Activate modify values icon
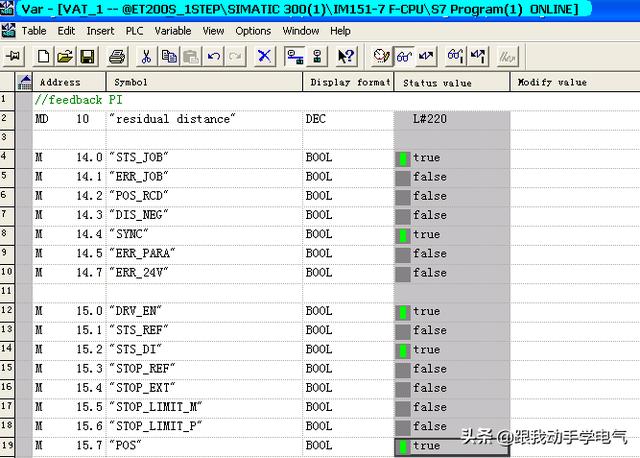The height and width of the screenshot is (458, 640). tap(478, 56)
